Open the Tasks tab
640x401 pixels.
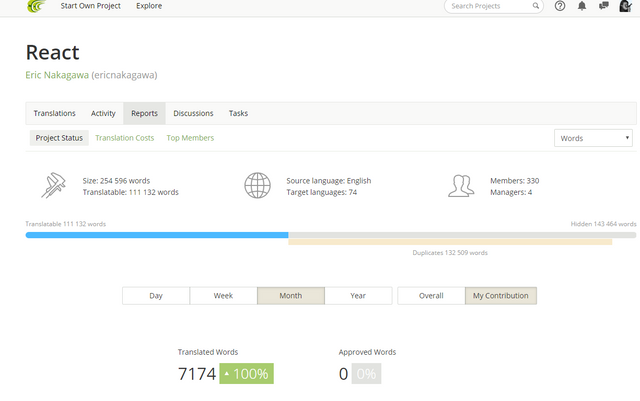coord(238,113)
